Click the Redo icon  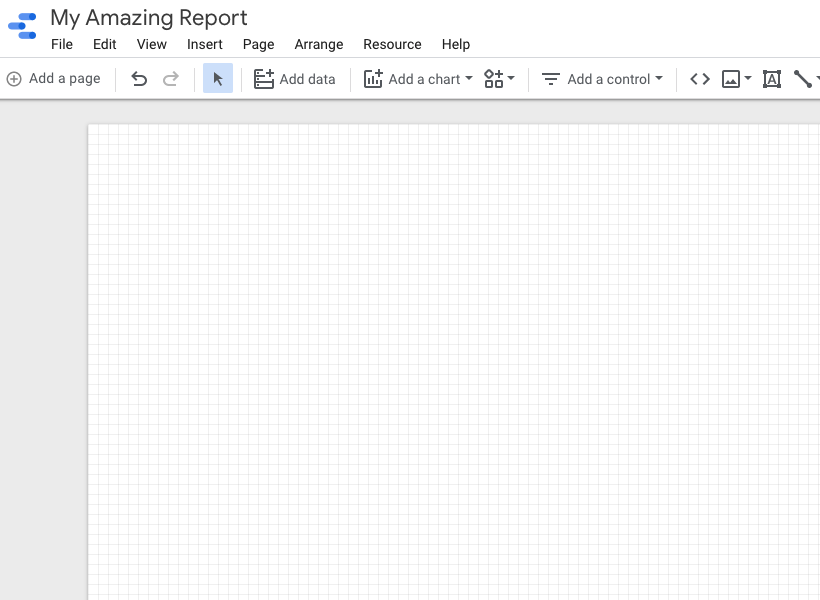click(171, 78)
